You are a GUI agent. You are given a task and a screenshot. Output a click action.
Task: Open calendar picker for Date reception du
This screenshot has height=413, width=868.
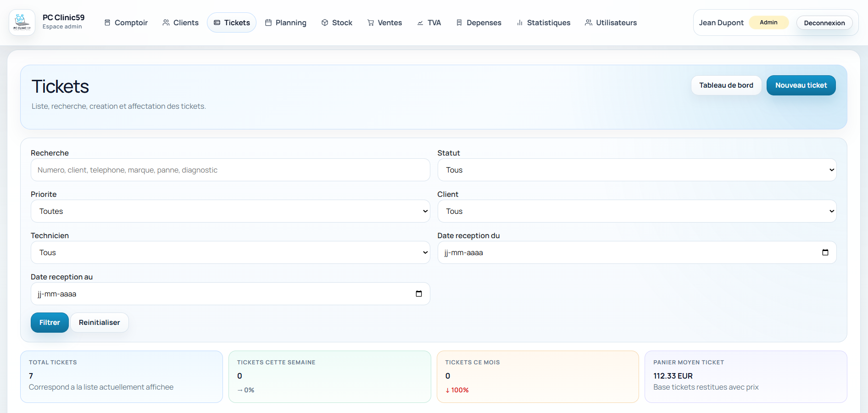coord(825,252)
